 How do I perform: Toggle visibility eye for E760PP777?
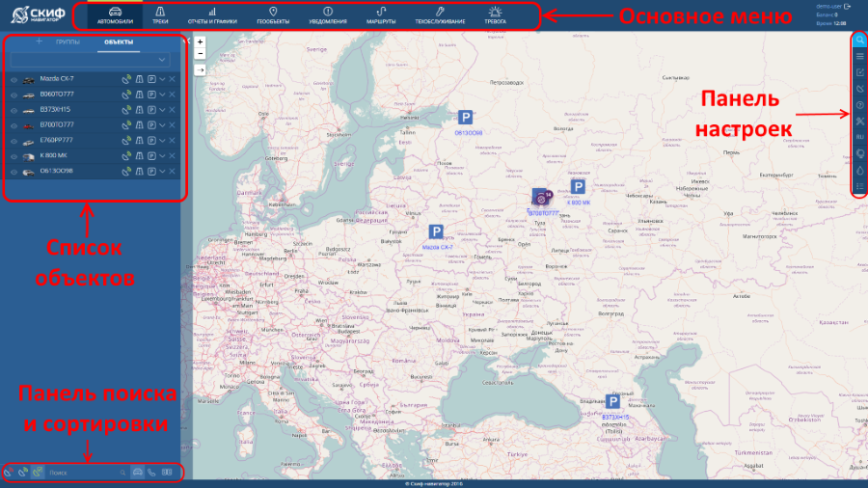click(14, 141)
